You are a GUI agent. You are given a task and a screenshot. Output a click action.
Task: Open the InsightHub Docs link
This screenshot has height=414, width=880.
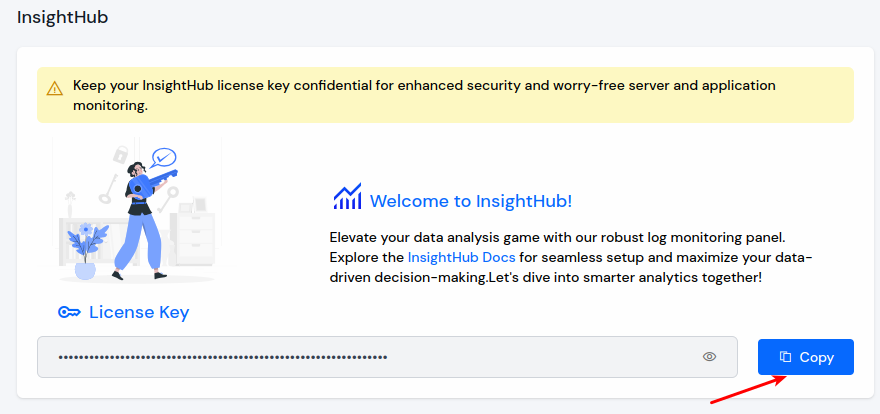461,257
